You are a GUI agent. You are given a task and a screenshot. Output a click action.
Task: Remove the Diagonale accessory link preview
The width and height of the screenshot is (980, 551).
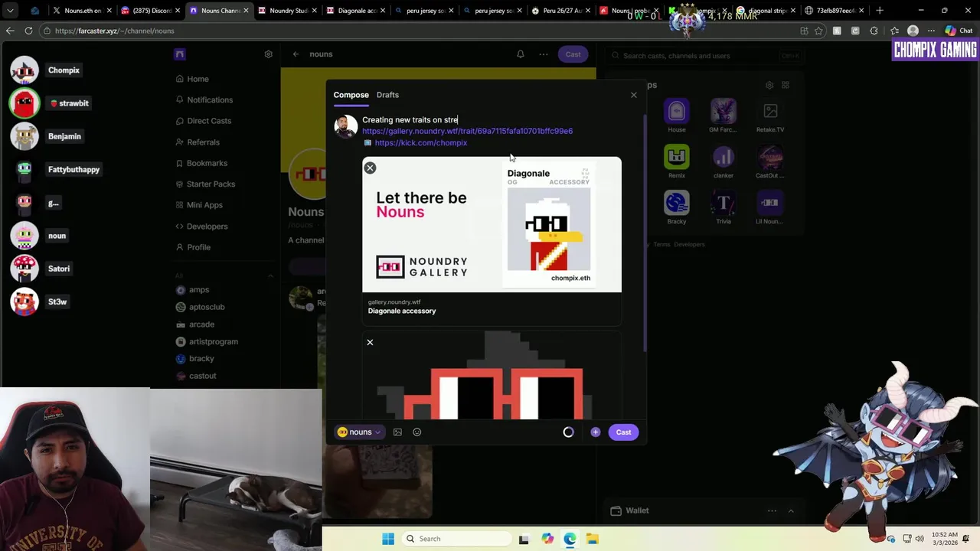click(x=370, y=168)
